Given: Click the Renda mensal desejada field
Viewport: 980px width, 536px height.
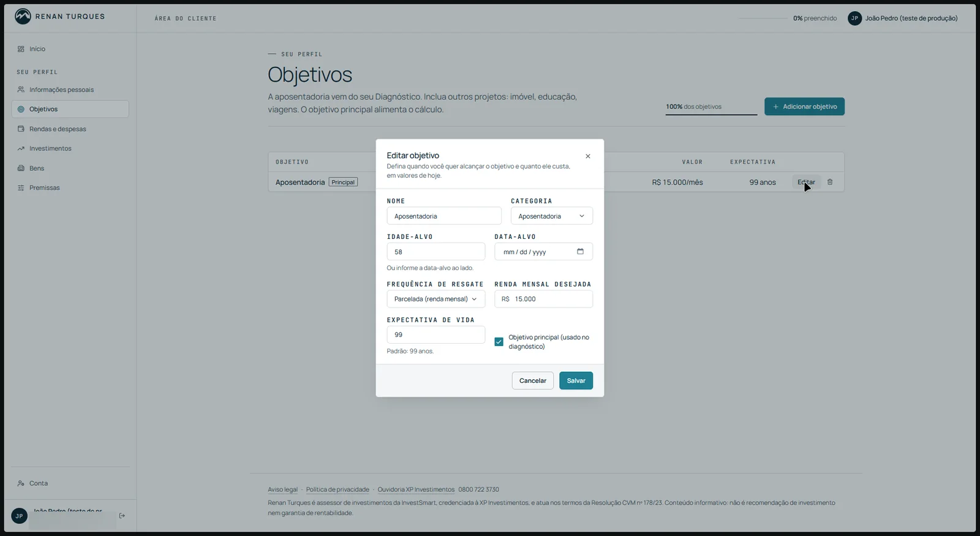Looking at the screenshot, I should (544, 299).
